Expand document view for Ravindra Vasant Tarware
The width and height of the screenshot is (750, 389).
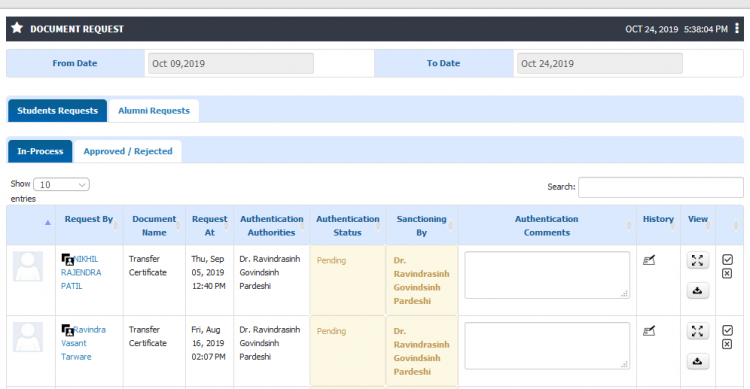[x=697, y=331]
